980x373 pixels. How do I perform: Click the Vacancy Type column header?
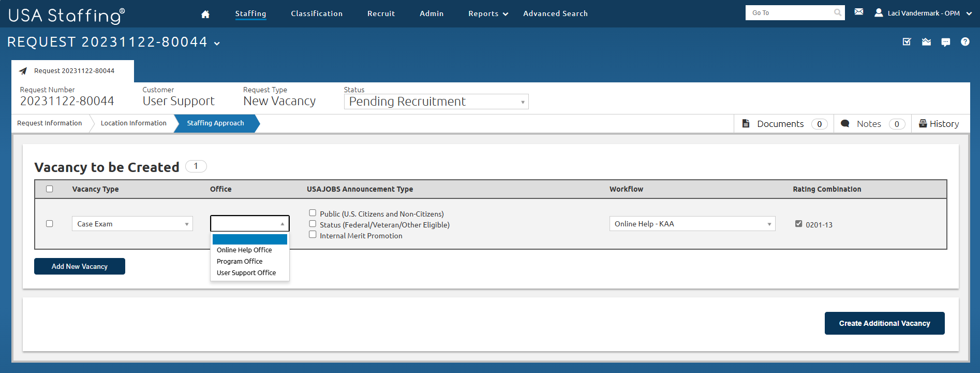click(95, 189)
